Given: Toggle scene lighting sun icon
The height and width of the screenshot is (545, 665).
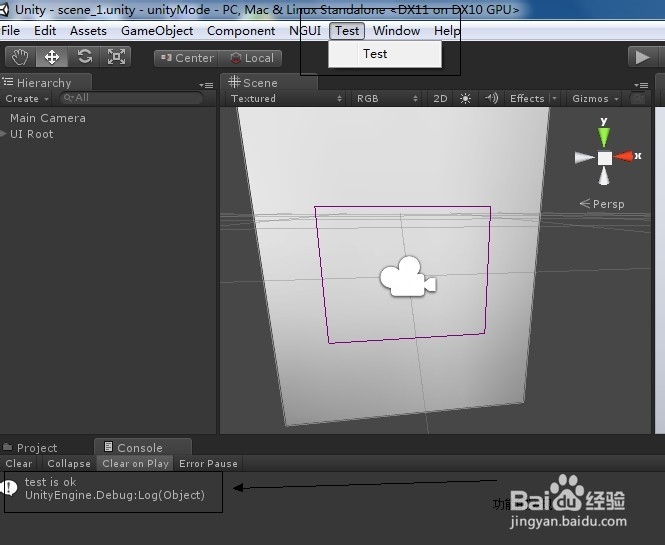Looking at the screenshot, I should click(465, 99).
